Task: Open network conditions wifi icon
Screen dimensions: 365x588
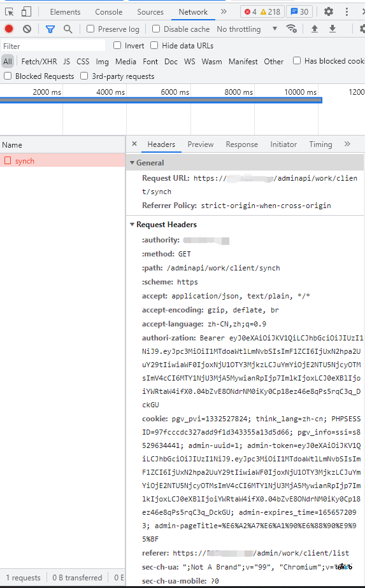Action: [291, 29]
